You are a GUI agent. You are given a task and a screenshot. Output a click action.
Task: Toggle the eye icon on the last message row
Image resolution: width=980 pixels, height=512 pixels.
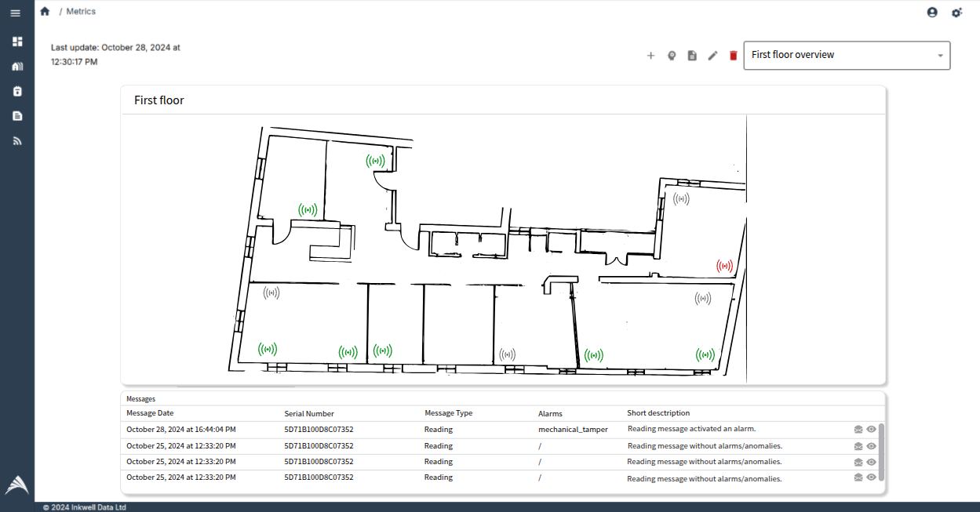tap(871, 477)
